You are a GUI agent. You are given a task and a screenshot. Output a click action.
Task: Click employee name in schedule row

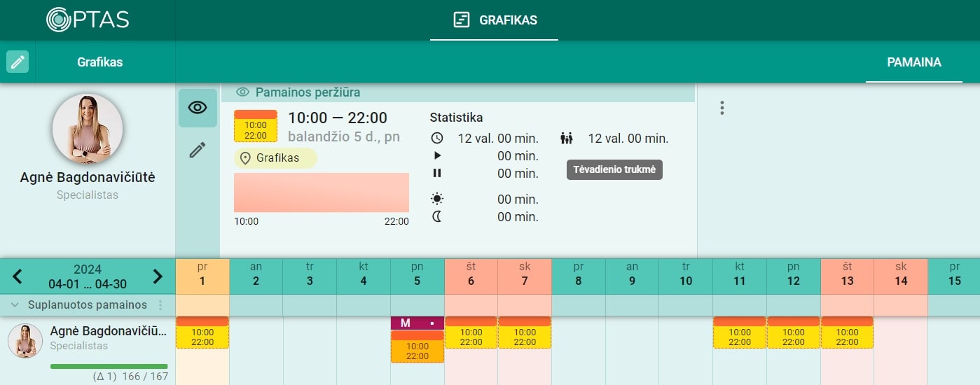[109, 331]
